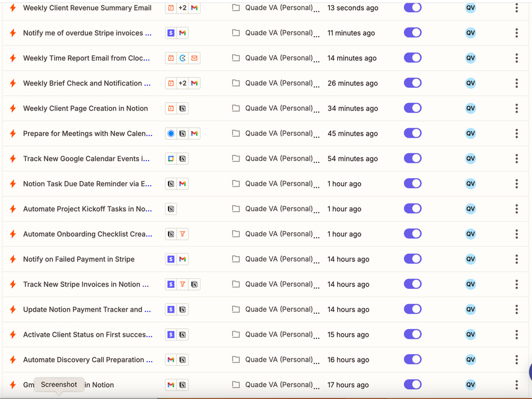Open three-dot menu for Weekly Brief Check zap
532x399 pixels.
click(517, 83)
